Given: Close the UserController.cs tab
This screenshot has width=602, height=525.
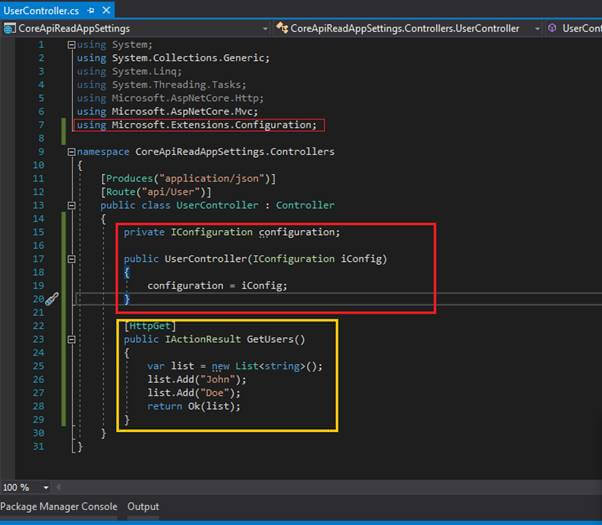Looking at the screenshot, I should [x=106, y=10].
